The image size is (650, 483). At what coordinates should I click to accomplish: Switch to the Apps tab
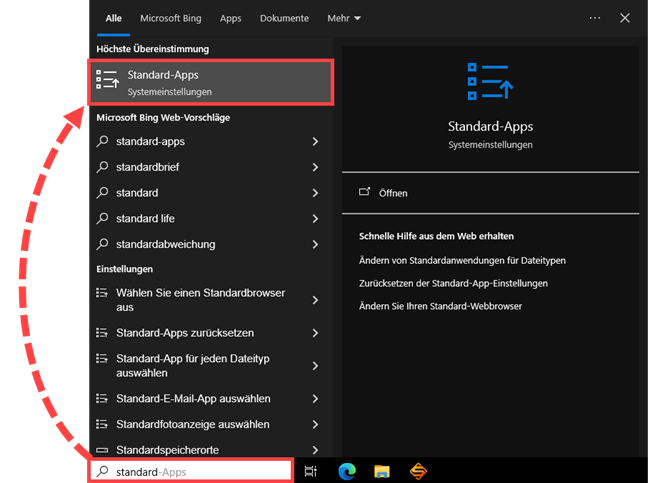pos(230,18)
